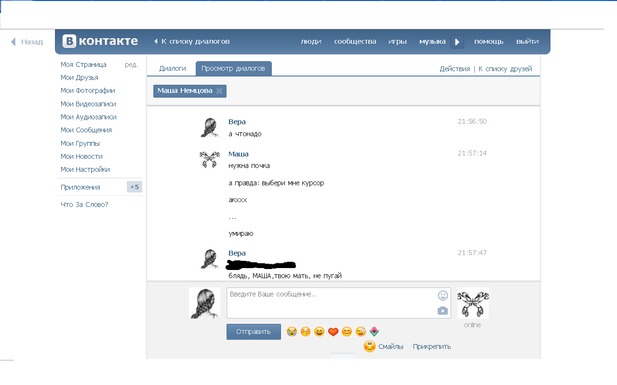Click the music play button in header
This screenshot has width=617, height=385.
(457, 42)
